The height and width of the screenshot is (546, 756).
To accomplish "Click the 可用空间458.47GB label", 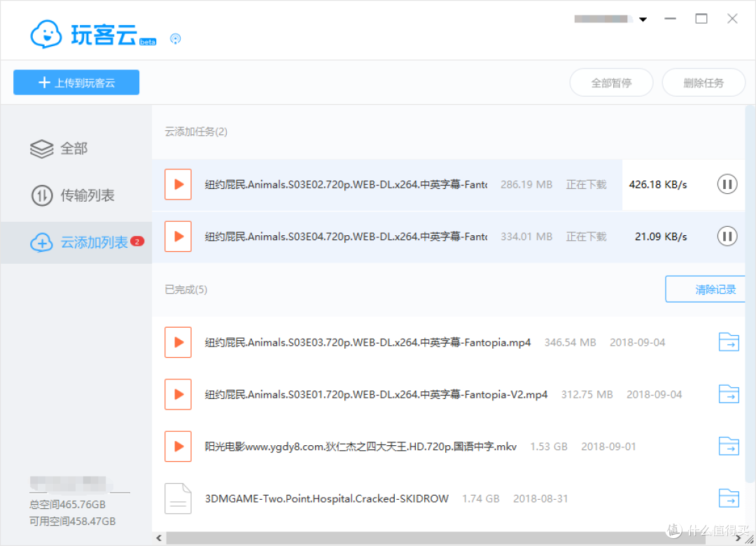I will pyautogui.click(x=72, y=521).
